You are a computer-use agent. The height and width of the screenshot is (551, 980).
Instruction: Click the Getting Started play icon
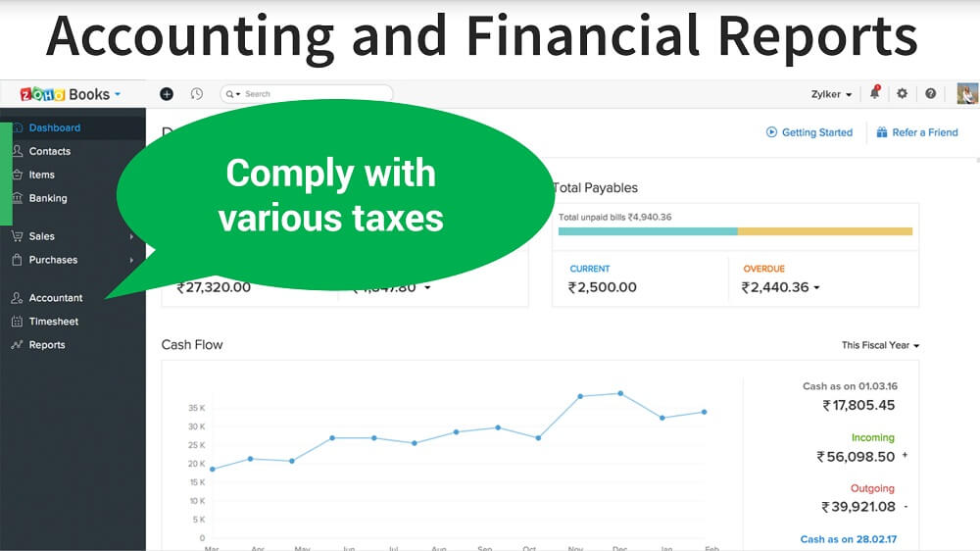(x=771, y=132)
